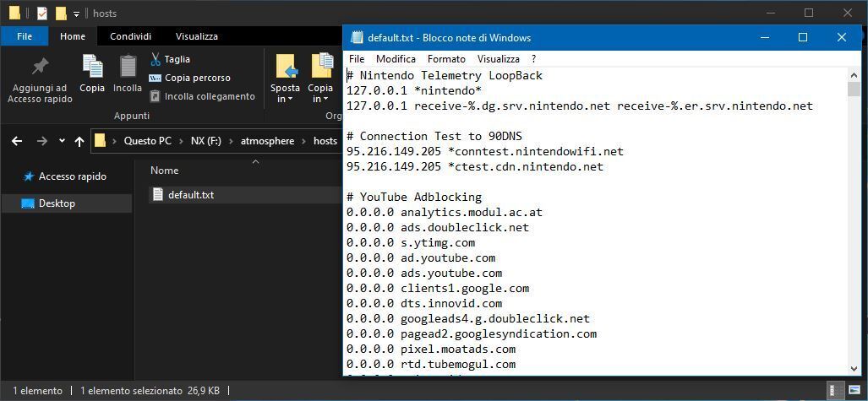This screenshot has height=401, width=868.
Task: Switch to details view in status bar
Action: [x=834, y=391]
